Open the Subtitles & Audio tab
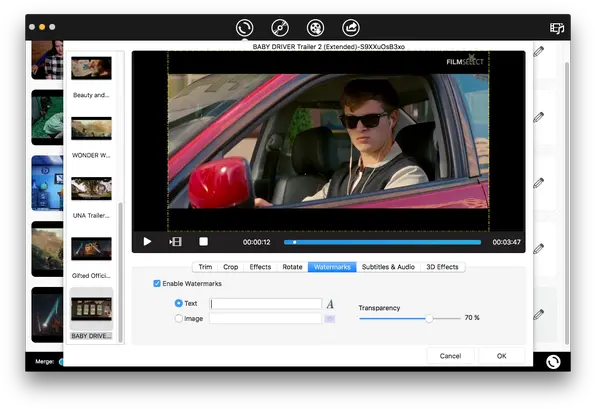The height and width of the screenshot is (409, 595). 388,267
